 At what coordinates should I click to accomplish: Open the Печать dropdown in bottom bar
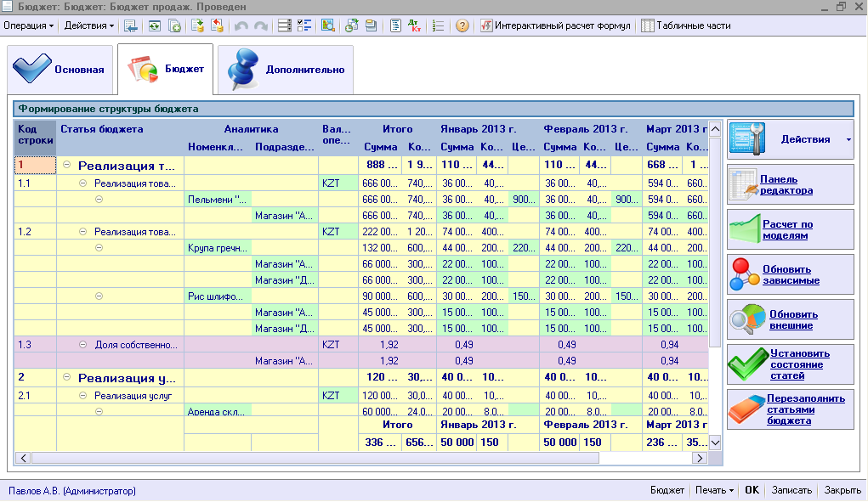tap(714, 490)
